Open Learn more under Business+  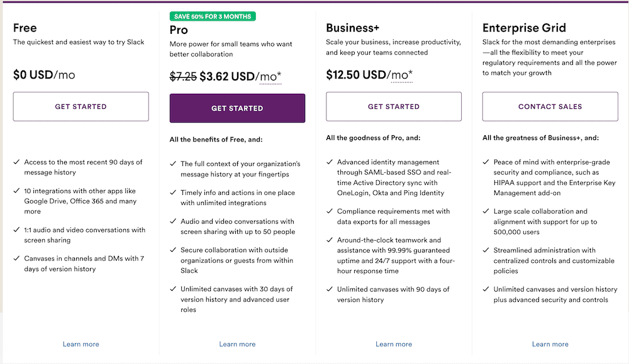pos(394,344)
